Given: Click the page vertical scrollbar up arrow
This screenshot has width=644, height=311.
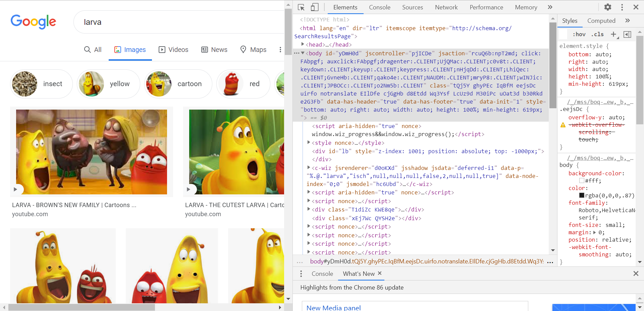Looking at the screenshot, I should click(288, 5).
